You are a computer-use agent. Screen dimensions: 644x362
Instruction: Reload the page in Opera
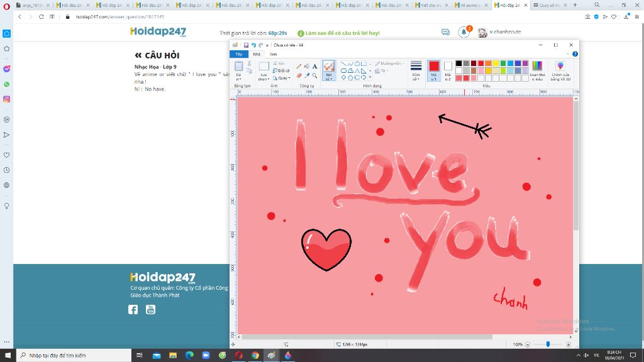coord(41,17)
